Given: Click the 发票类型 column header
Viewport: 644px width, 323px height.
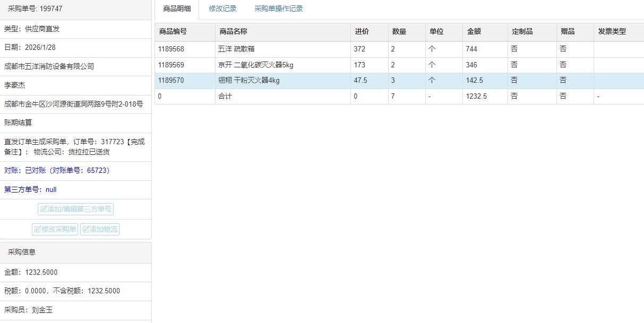Looking at the screenshot, I should (x=612, y=32).
